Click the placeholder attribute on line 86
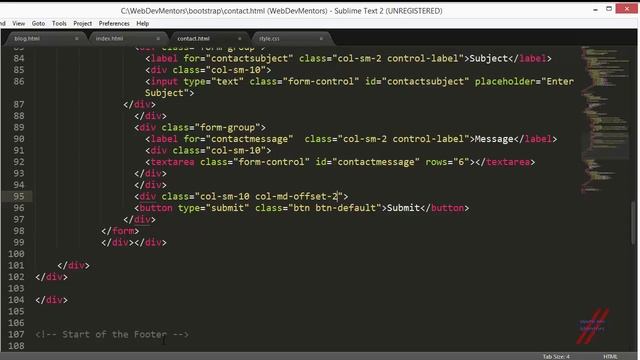This screenshot has width=640, height=360. 505,82
